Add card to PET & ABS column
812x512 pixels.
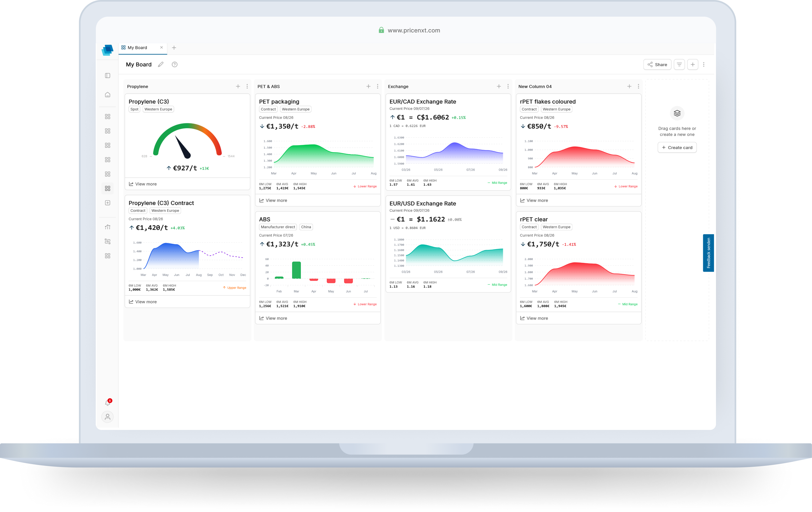[369, 86]
